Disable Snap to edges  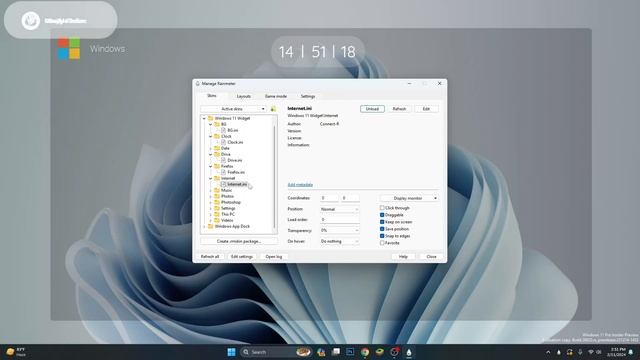click(x=382, y=236)
